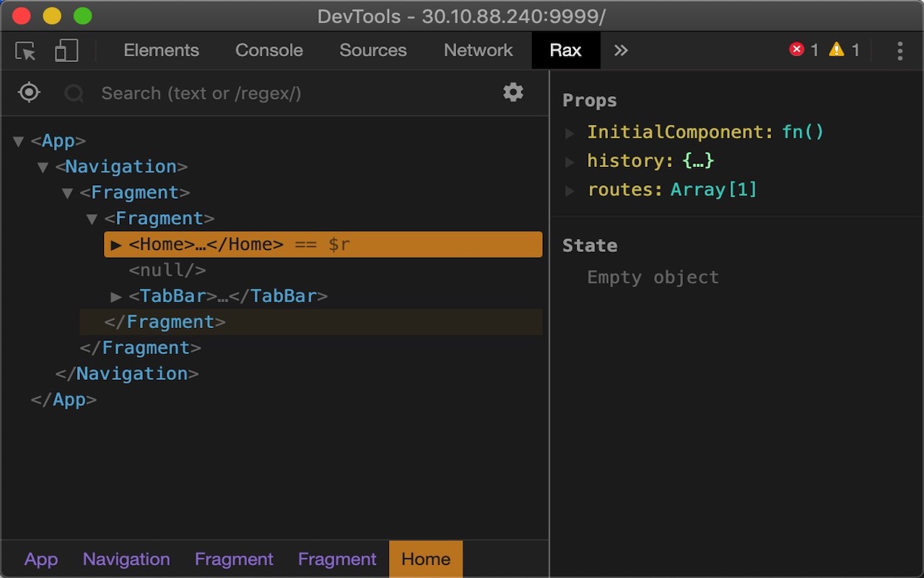Switch to the Console tab
The image size is (924, 578).
point(269,50)
